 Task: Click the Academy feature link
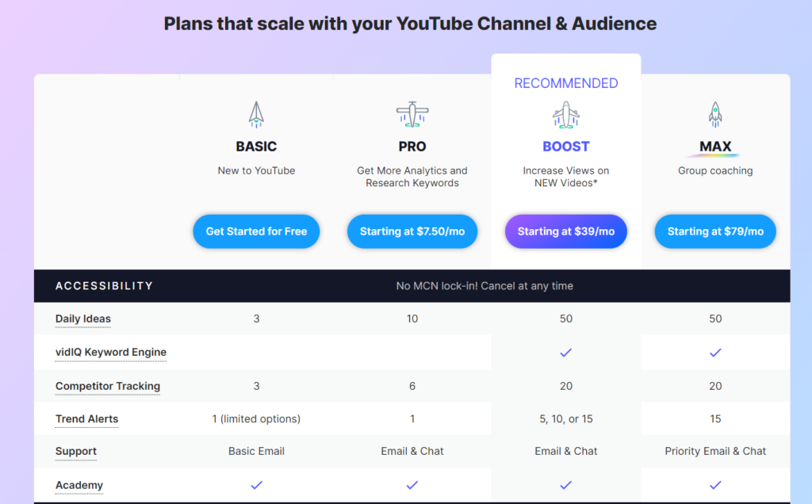click(79, 485)
